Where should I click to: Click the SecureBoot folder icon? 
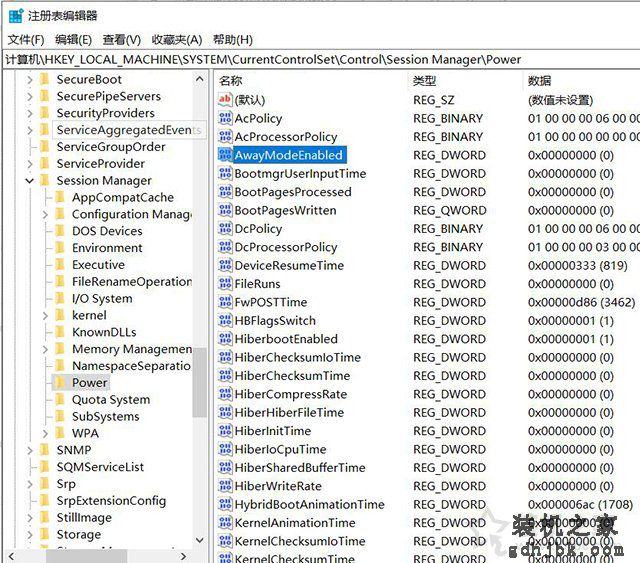coord(44,79)
